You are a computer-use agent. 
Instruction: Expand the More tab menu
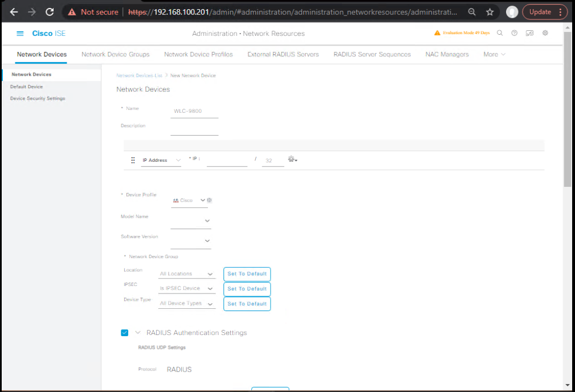click(x=494, y=54)
